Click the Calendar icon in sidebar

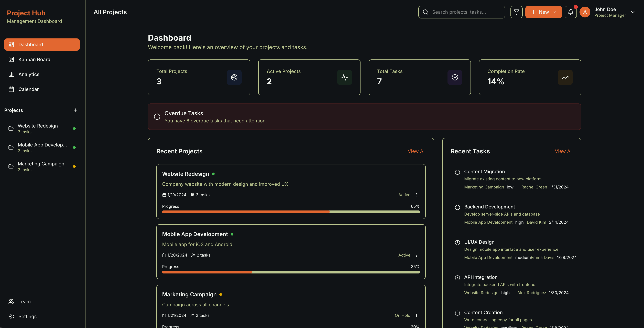click(x=11, y=89)
